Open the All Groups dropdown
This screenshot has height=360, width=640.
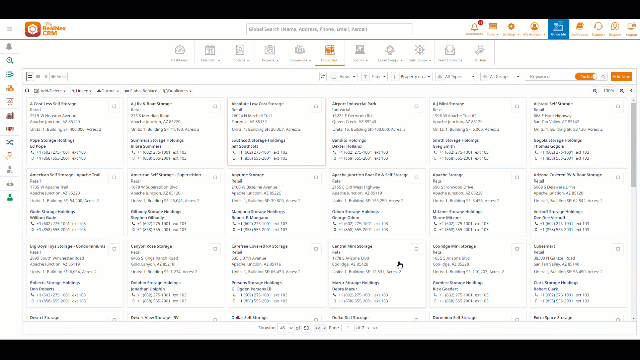point(501,77)
